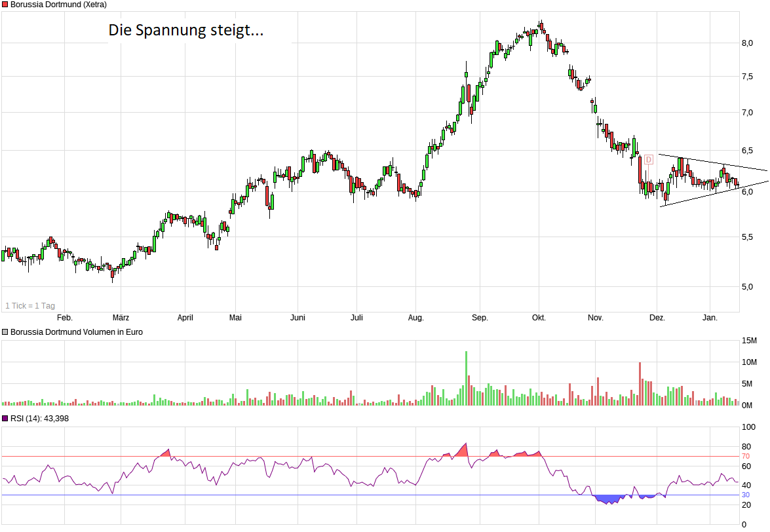
Task: Click the red 70 RSI threshold label
Action: point(746,457)
